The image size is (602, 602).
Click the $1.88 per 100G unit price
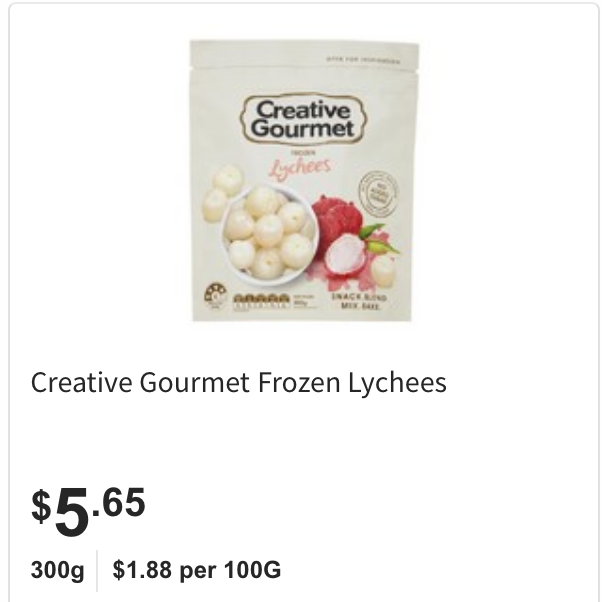click(197, 569)
